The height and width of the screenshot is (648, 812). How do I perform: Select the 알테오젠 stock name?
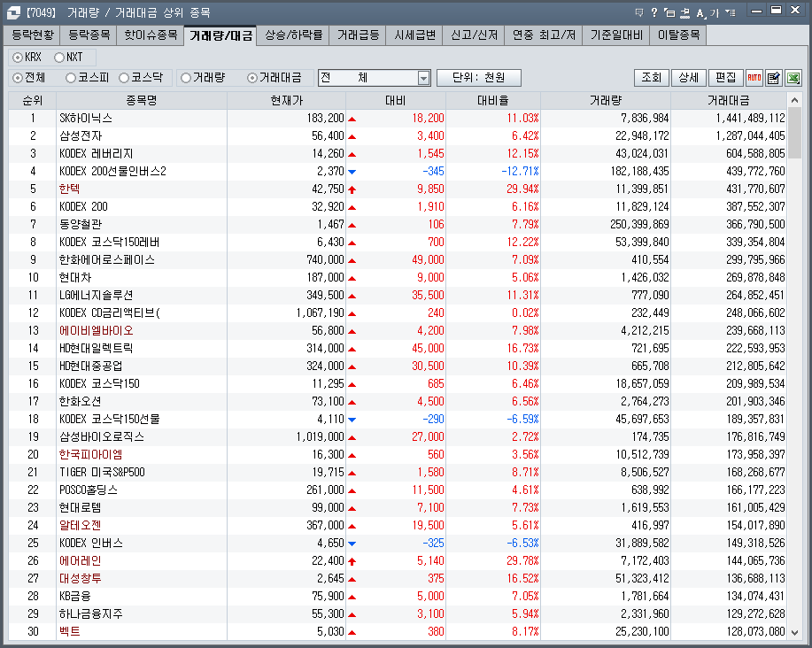pyautogui.click(x=81, y=525)
